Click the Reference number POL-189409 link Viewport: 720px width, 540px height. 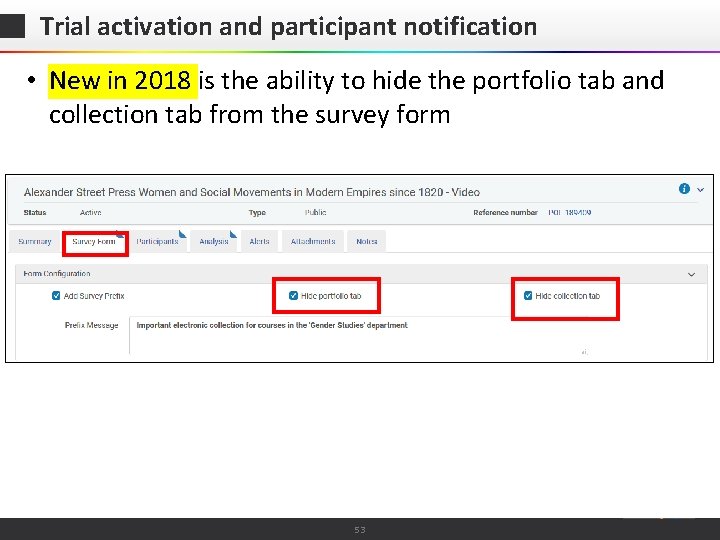coord(569,213)
